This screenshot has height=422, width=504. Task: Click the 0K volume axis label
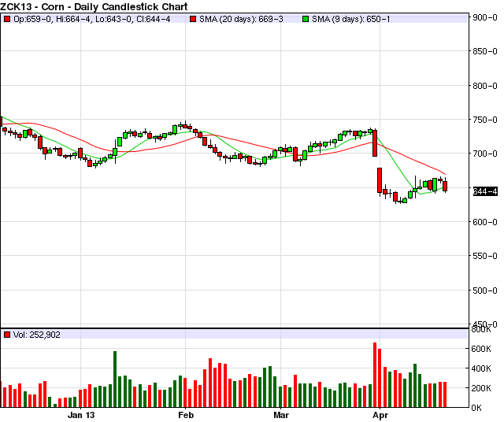(476, 408)
